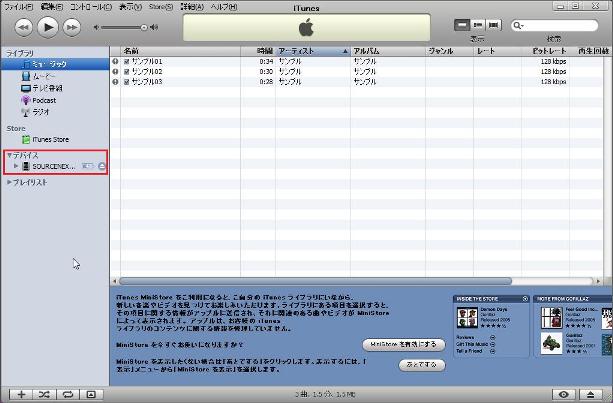Toggle the checkbox for サンプル03
The image size is (613, 403).
[x=127, y=82]
